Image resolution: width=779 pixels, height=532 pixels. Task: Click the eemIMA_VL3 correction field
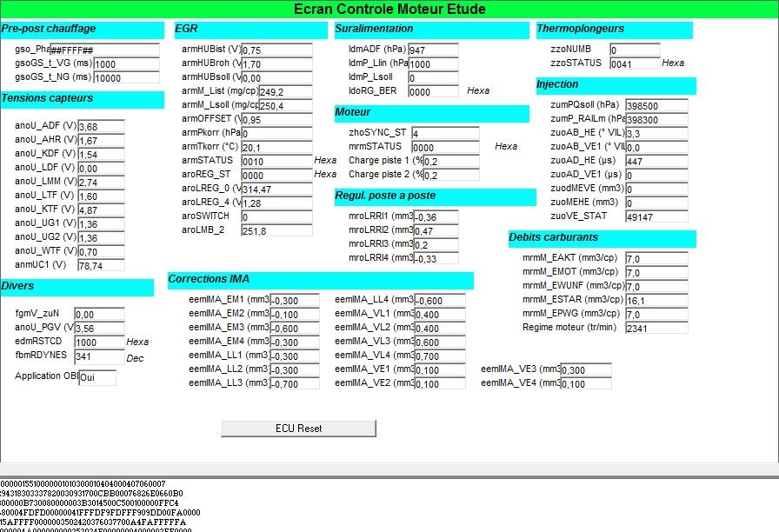coord(440,342)
